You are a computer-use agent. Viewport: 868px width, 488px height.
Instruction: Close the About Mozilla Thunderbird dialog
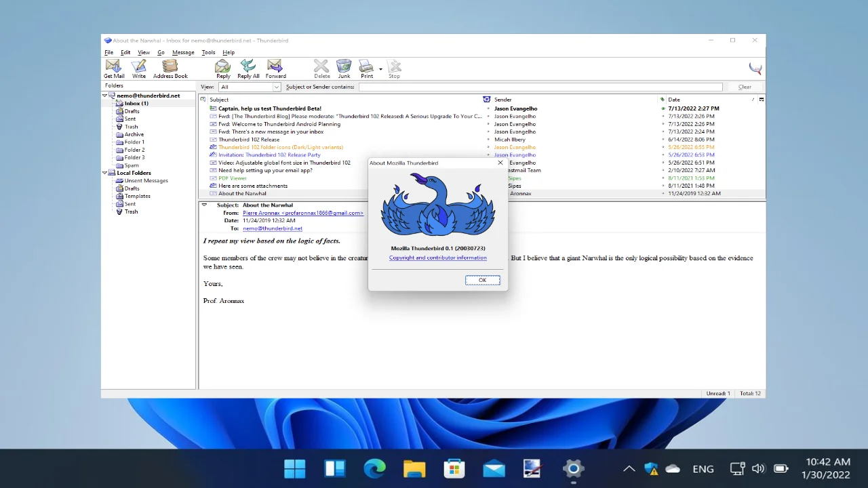[x=500, y=163]
